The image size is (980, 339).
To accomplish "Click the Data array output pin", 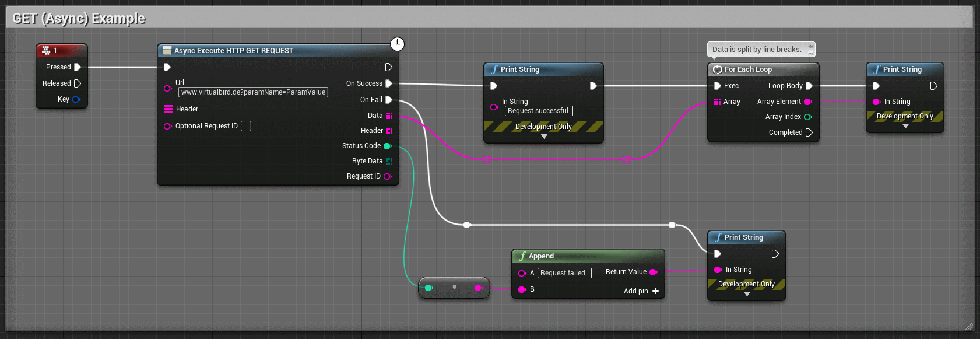I will pyautogui.click(x=389, y=116).
